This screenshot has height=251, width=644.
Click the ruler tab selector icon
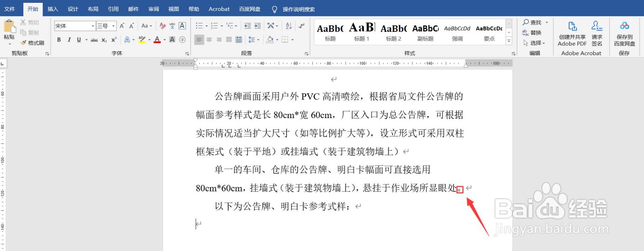[3, 63]
